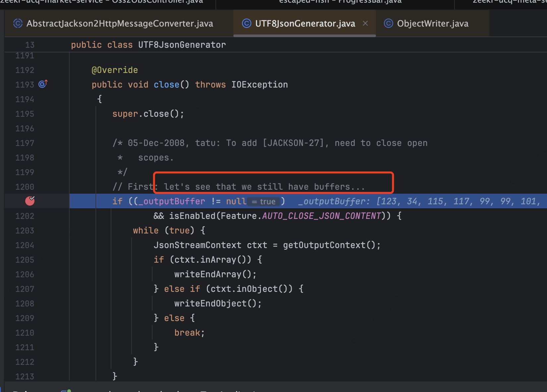Switch to AbstractJackson2HttpMessageConverter.java tab
The width and height of the screenshot is (547, 392).
pyautogui.click(x=113, y=24)
